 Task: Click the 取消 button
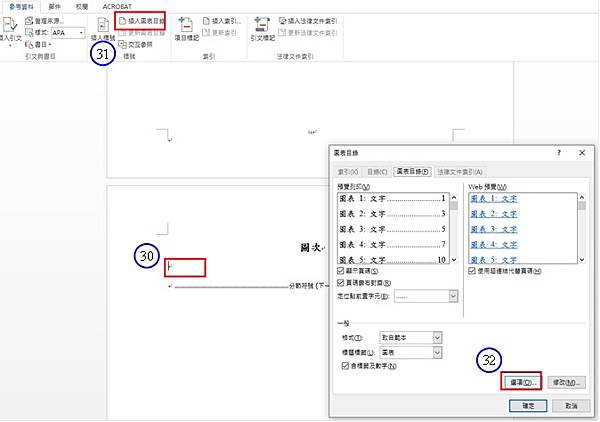pyautogui.click(x=571, y=406)
